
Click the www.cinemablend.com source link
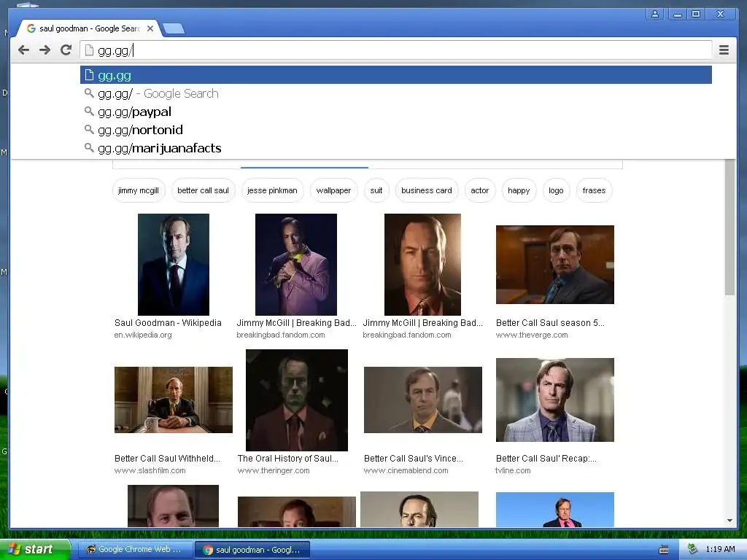(406, 470)
